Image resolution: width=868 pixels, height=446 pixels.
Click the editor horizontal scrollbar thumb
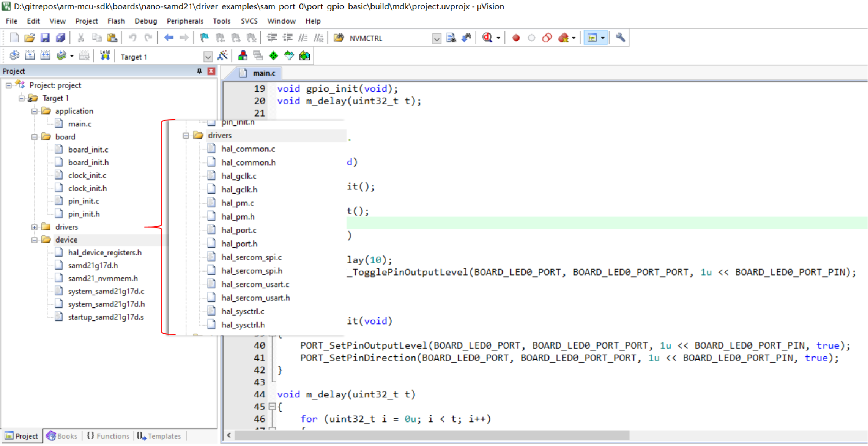(x=432, y=435)
